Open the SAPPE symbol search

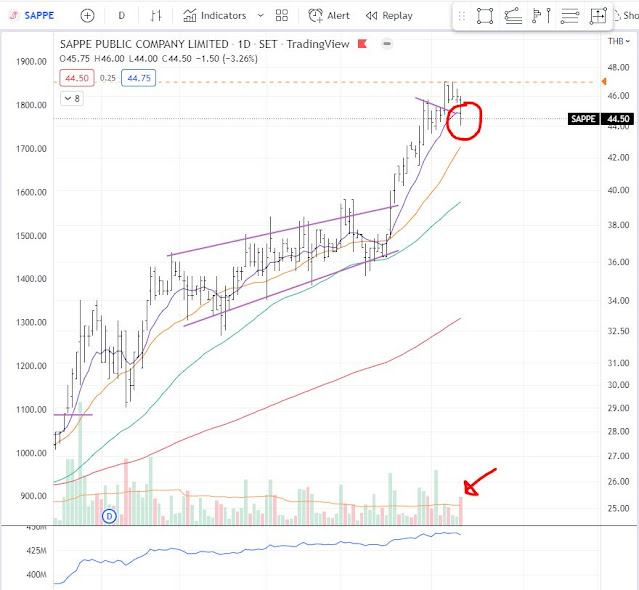(32, 15)
